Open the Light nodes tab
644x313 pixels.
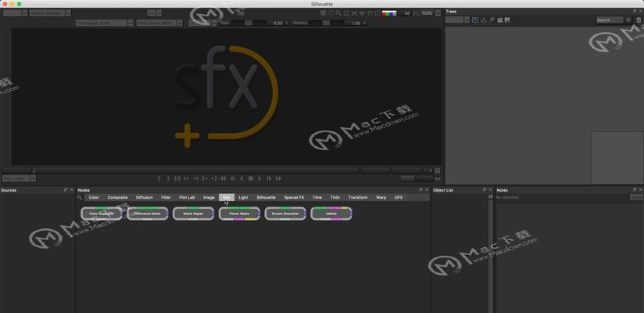[243, 197]
